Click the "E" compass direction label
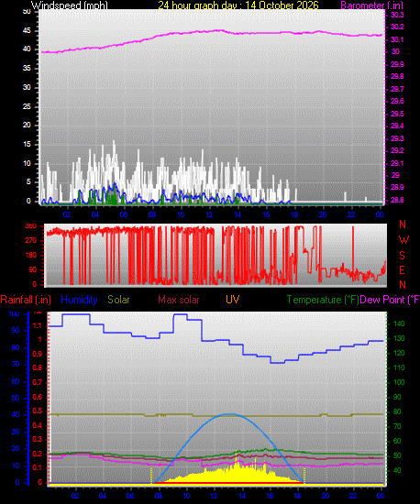The height and width of the screenshot is (504, 420). pos(402,270)
